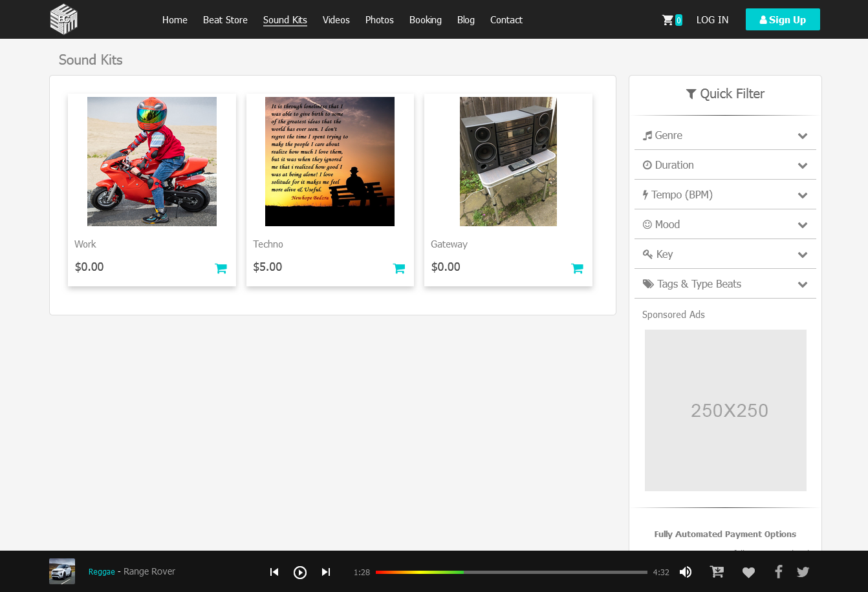Click the Sign Up button
This screenshot has width=868, height=592.
pyautogui.click(x=783, y=19)
